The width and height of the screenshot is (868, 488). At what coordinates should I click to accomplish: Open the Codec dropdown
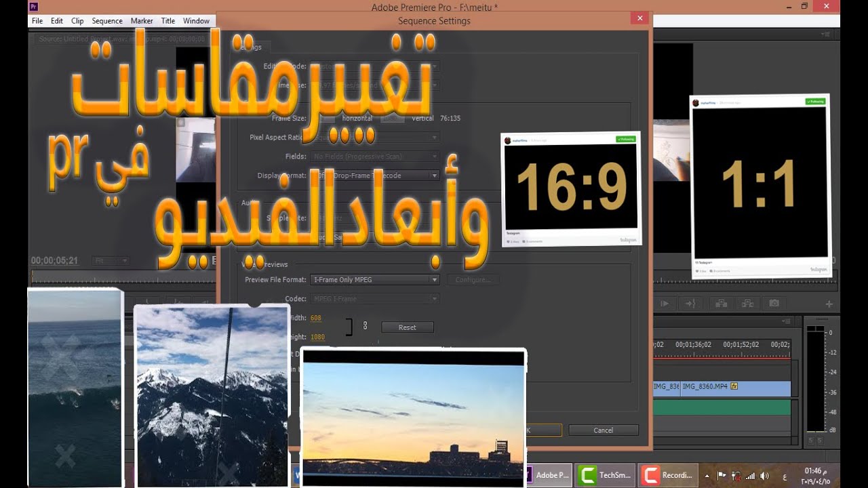pos(375,298)
